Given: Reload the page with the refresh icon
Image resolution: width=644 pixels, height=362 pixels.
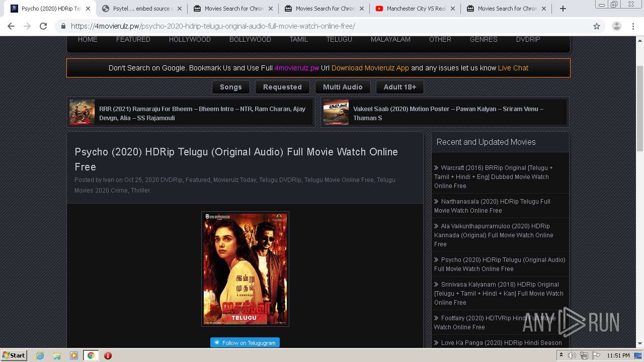Looking at the screenshot, I should tap(43, 26).
